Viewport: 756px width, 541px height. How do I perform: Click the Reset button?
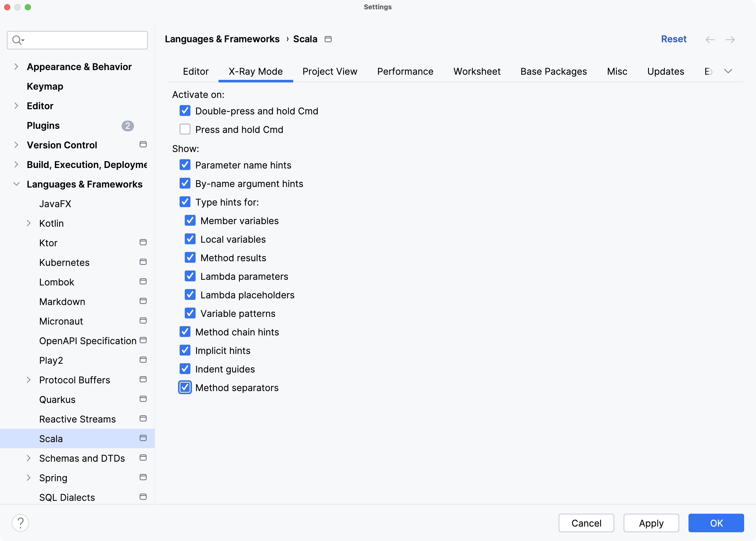tap(674, 39)
